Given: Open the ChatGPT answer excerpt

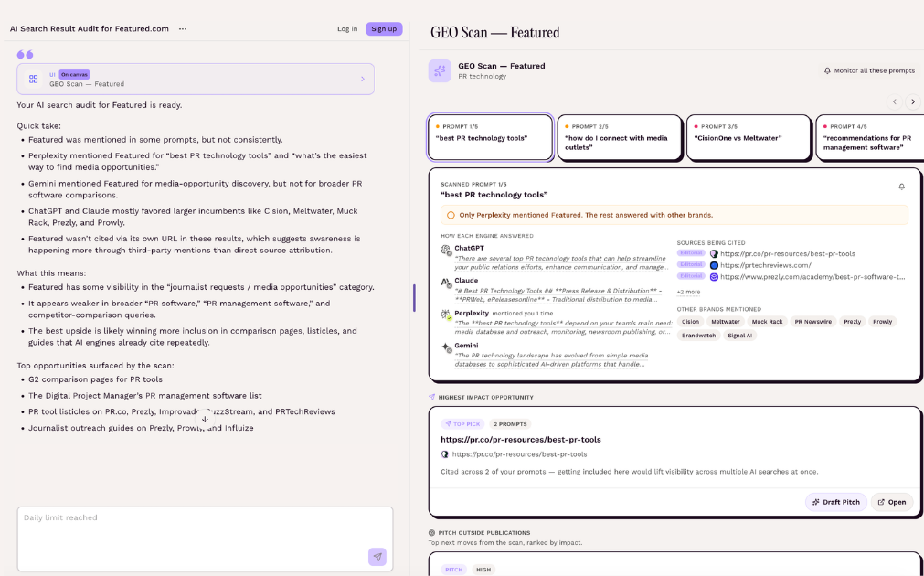Looking at the screenshot, I should tap(561, 263).
